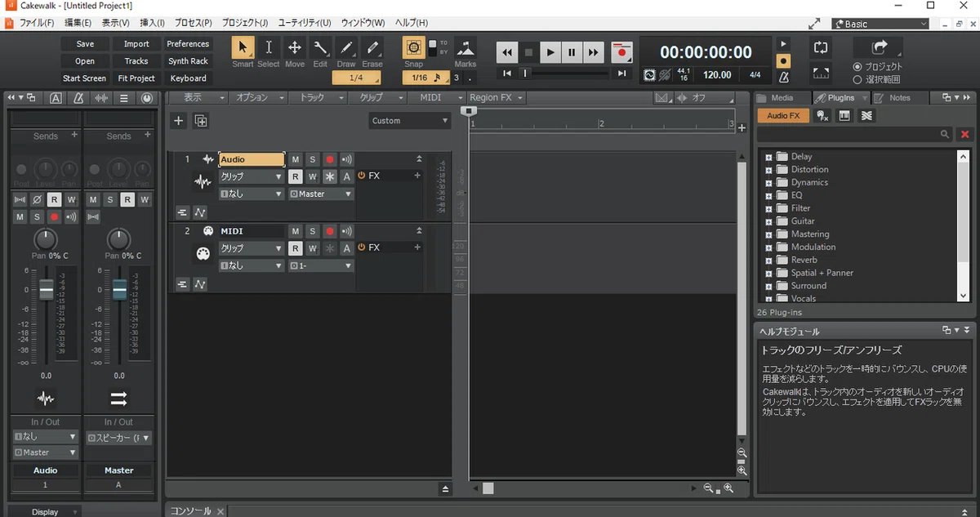The image size is (980, 517).
Task: Open the Custom track control dropdown
Action: [x=409, y=121]
